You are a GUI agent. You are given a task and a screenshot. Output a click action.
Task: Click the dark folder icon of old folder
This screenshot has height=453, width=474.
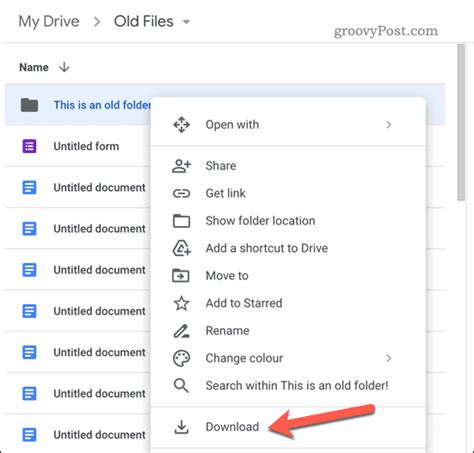click(x=29, y=105)
